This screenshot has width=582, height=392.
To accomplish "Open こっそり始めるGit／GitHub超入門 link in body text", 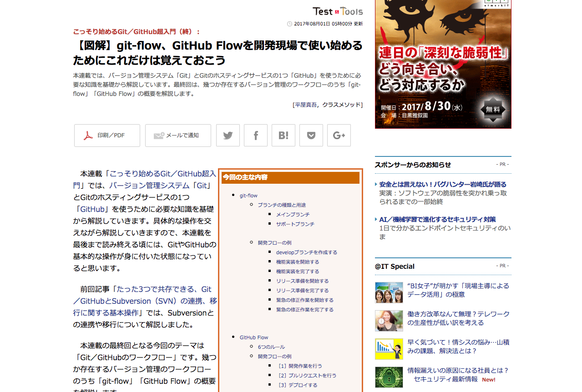I will click(145, 180).
